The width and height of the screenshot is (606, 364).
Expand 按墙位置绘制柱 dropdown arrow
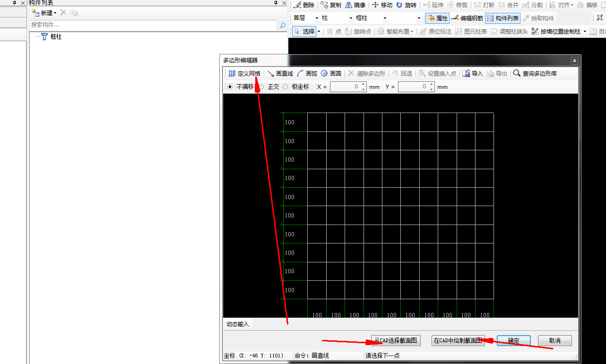point(585,32)
